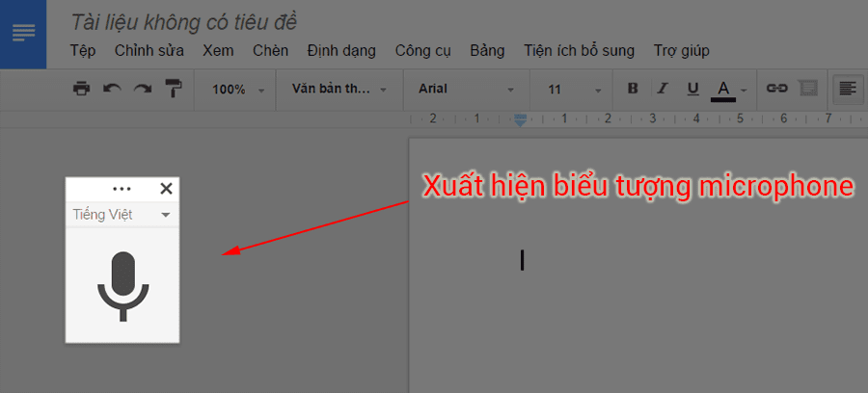The image size is (868, 393).
Task: Open the Văn bản th... styles dropdown
Action: (339, 89)
